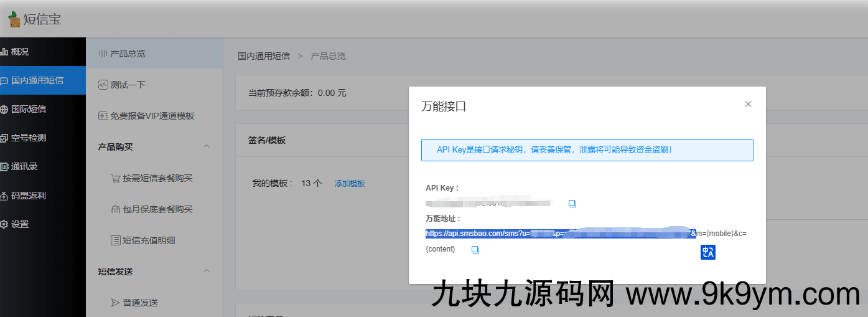868x317 pixels.
Task: Open 测试一下 in the submenu
Action: click(154, 85)
